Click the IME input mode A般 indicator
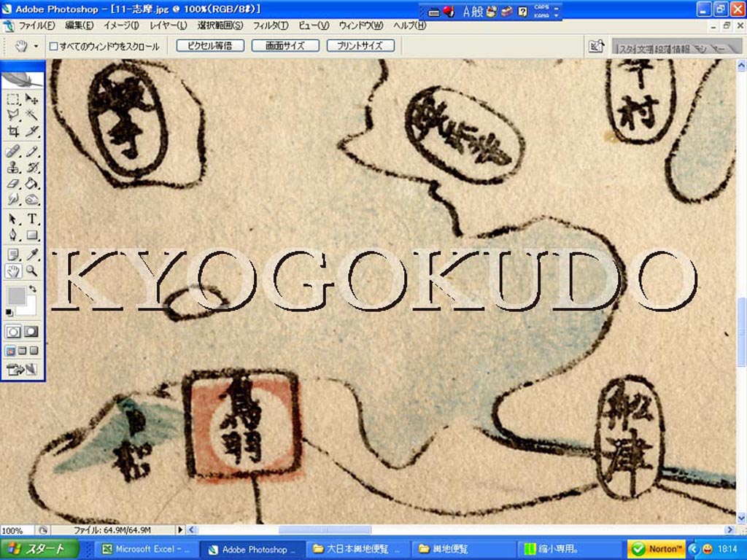747x560 pixels. click(473, 12)
